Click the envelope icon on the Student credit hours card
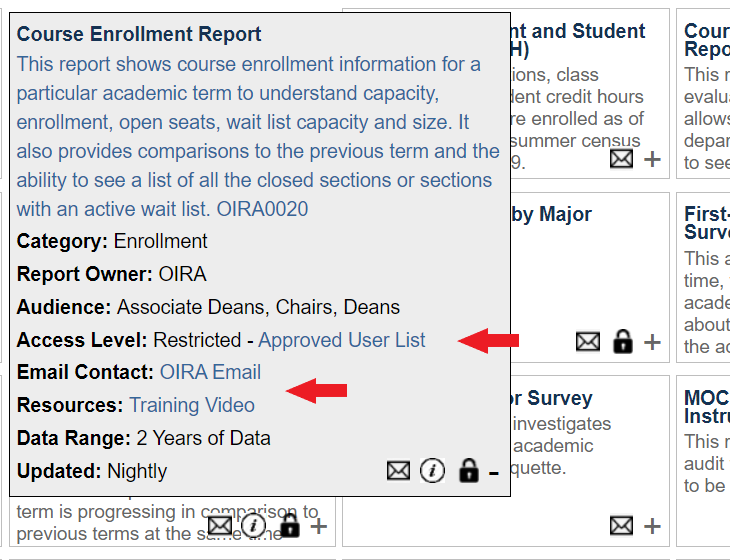Image resolution: width=730 pixels, height=560 pixels. pyautogui.click(x=621, y=158)
